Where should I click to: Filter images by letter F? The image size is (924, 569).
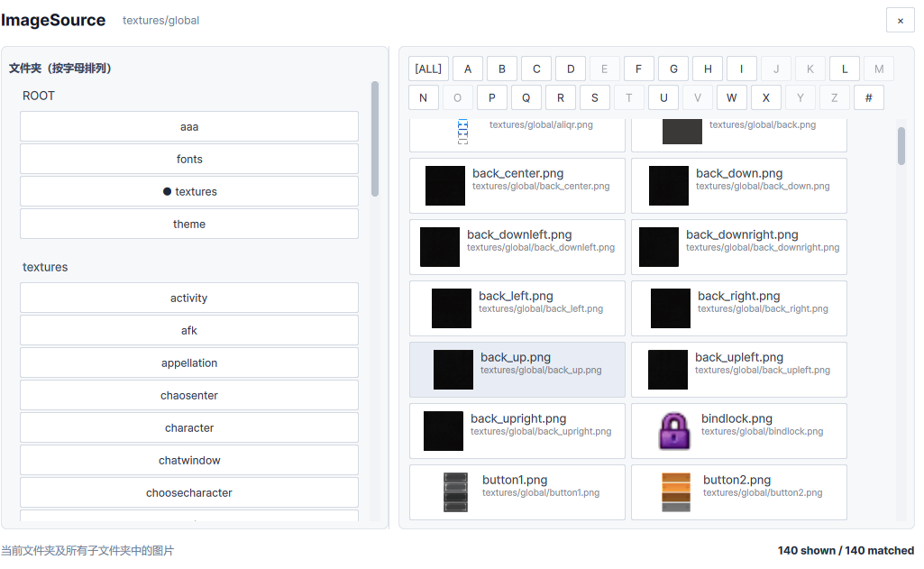coord(638,69)
